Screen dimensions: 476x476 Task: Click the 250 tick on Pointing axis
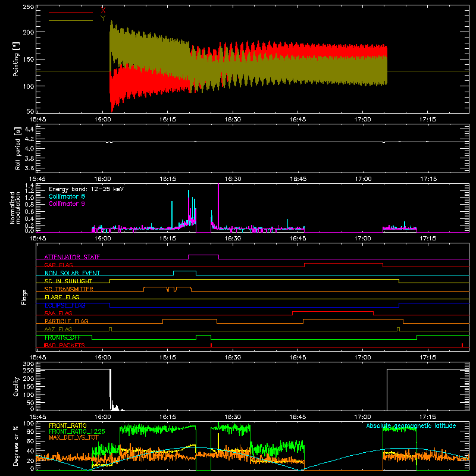(x=29, y=7)
